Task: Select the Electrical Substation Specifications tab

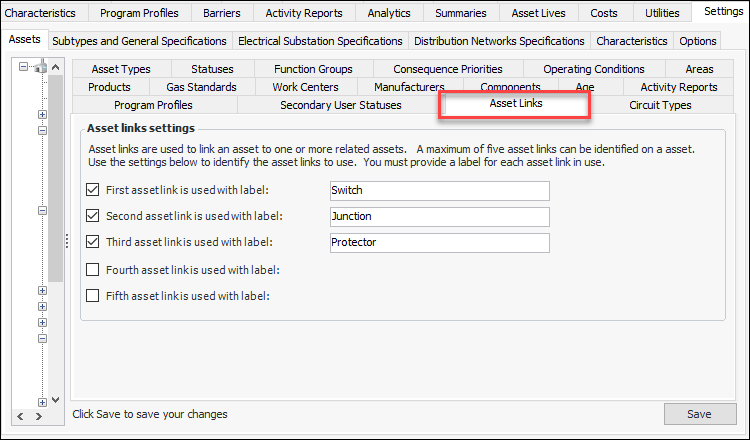Action: tap(320, 41)
